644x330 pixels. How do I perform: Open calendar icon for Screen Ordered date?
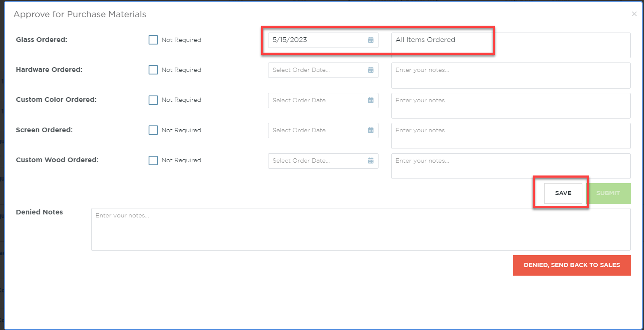pos(371,130)
